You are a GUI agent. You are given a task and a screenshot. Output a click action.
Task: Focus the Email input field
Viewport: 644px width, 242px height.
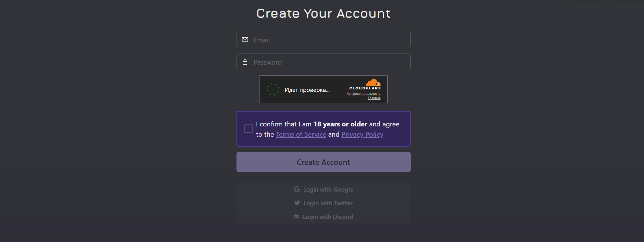point(324,40)
